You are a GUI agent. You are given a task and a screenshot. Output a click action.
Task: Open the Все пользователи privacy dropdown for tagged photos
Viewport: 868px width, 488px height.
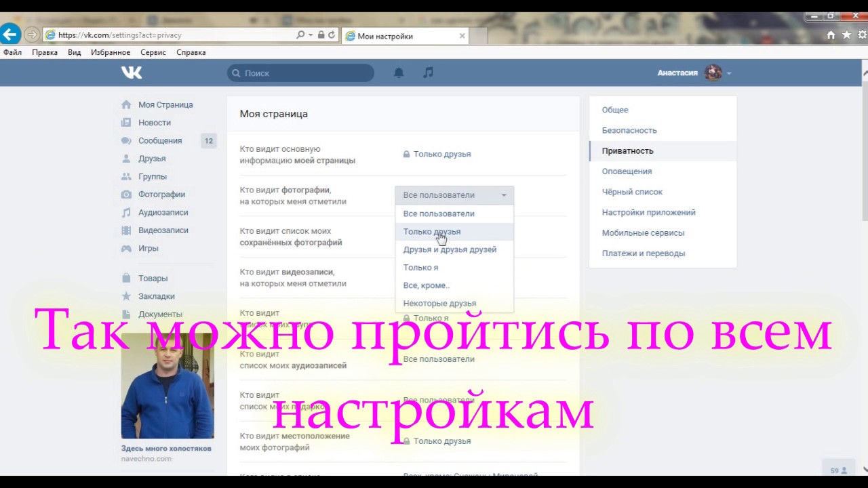pyautogui.click(x=454, y=195)
